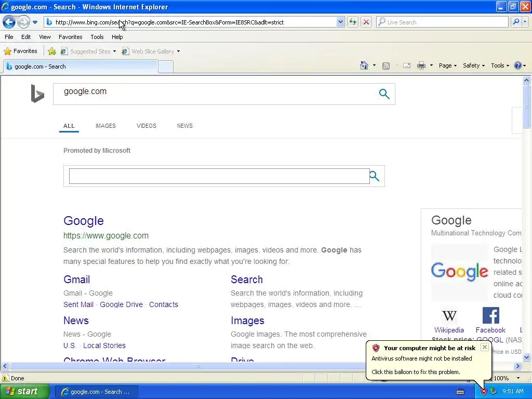Open the Google Drive link
532x399 pixels.
[x=121, y=304]
